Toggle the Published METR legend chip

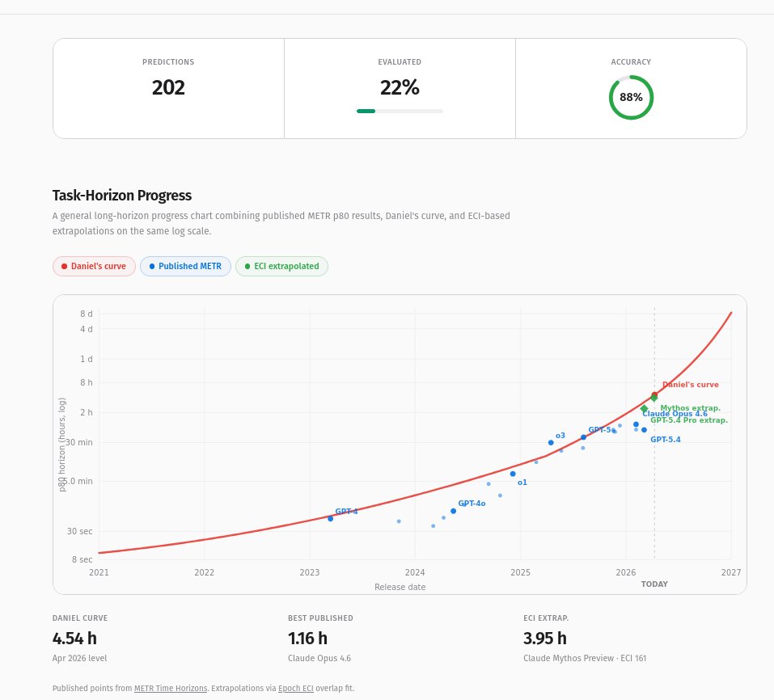[x=185, y=267]
